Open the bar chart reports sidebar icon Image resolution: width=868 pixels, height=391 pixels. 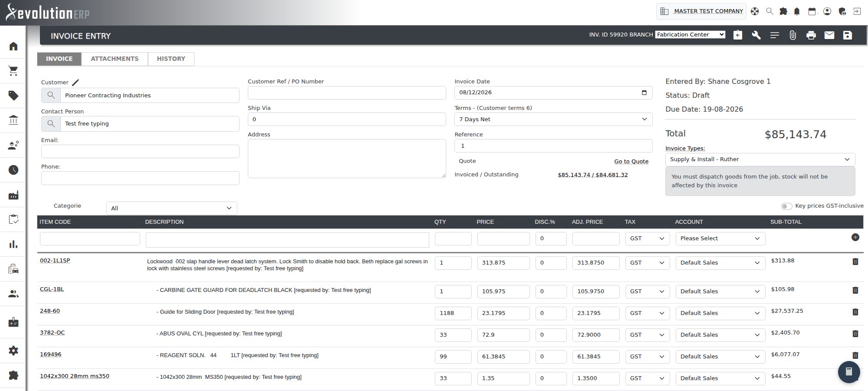pyautogui.click(x=13, y=244)
